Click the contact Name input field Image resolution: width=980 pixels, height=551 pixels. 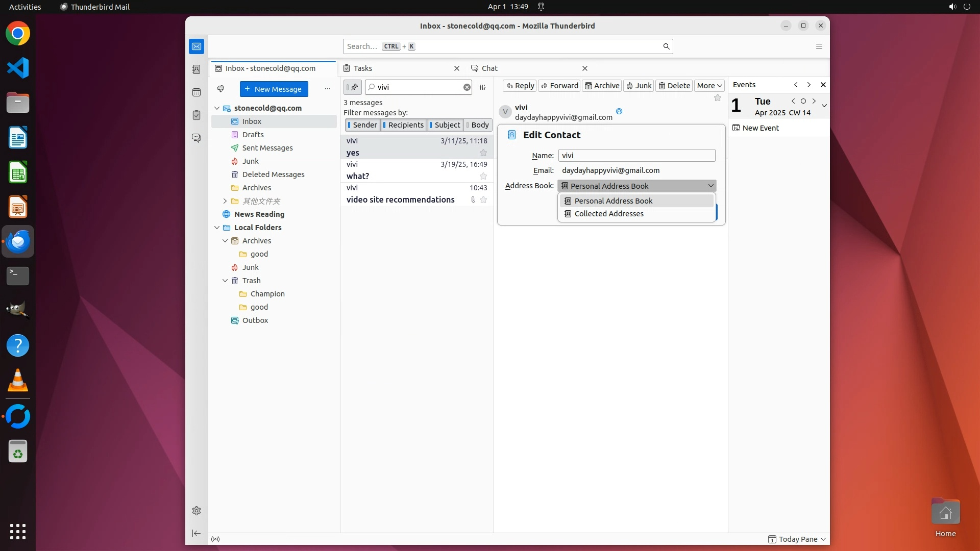(636, 156)
